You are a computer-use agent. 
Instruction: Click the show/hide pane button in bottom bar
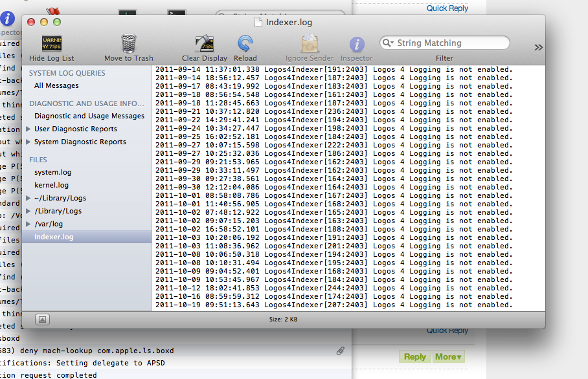click(x=42, y=319)
